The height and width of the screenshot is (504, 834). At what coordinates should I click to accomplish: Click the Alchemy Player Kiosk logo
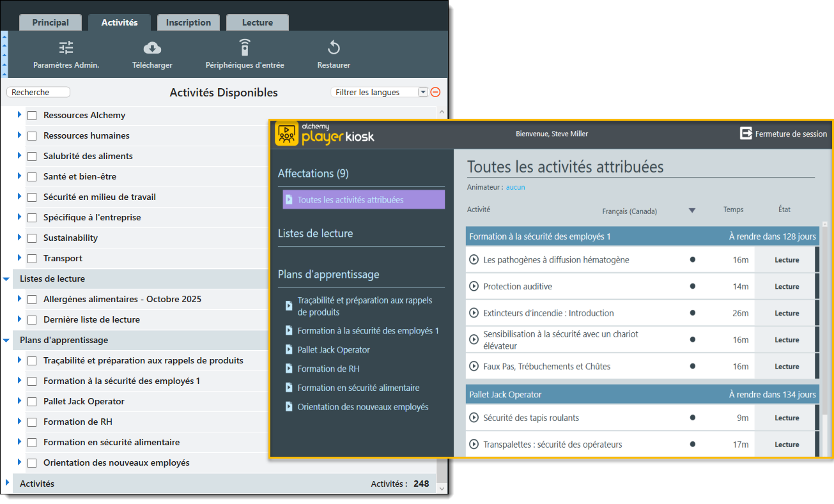coord(287,134)
